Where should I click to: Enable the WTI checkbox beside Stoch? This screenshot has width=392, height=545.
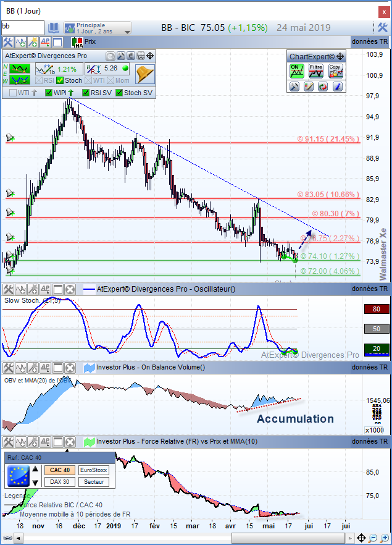[88, 80]
